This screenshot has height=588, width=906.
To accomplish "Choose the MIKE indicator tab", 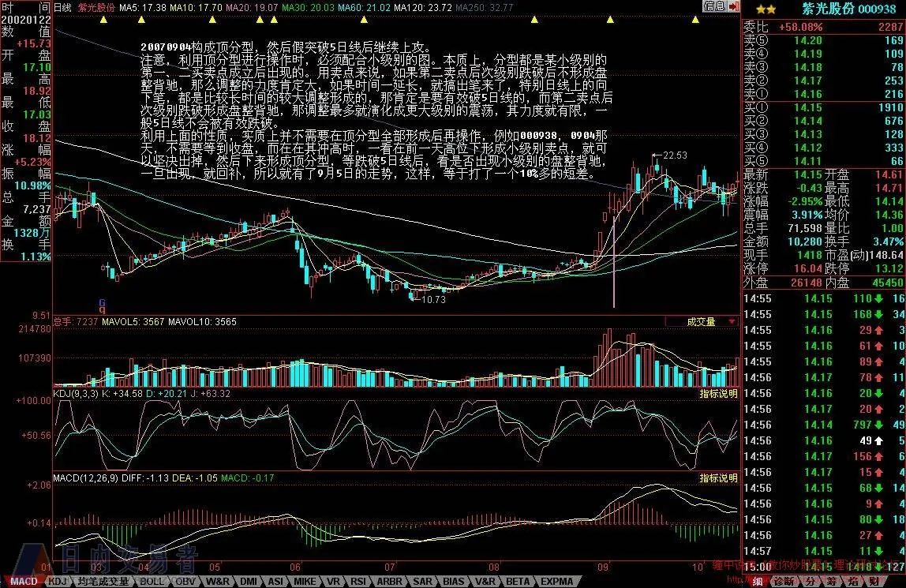I will 305,581.
